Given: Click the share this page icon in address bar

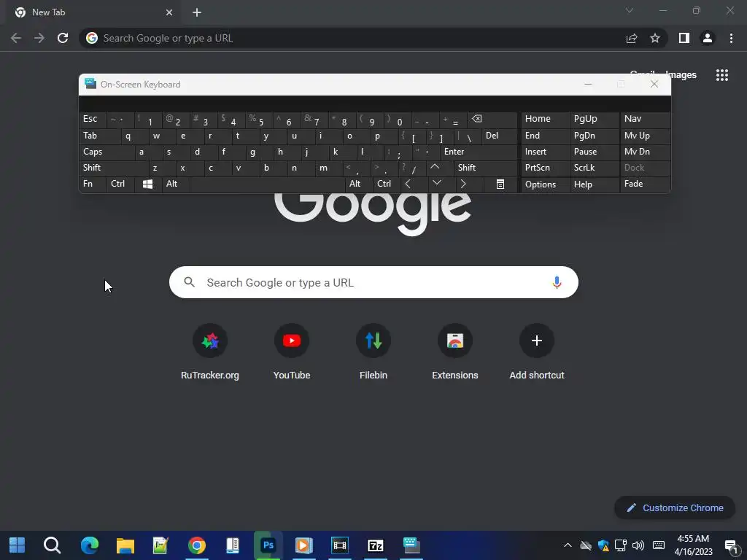Looking at the screenshot, I should coord(632,38).
